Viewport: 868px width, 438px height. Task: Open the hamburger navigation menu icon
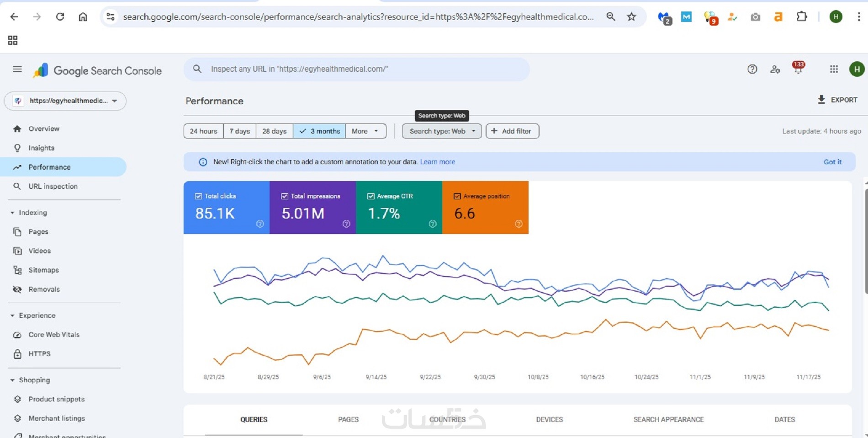pos(17,69)
